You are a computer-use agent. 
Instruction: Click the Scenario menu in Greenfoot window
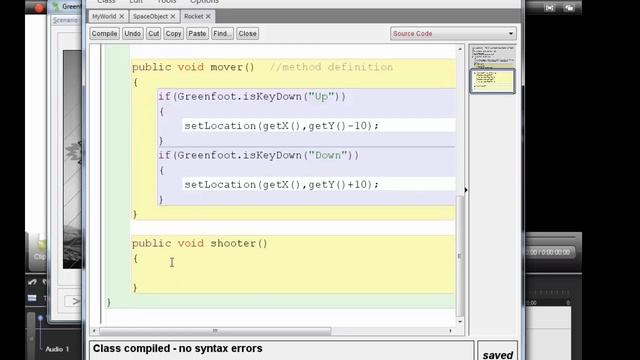(65, 20)
